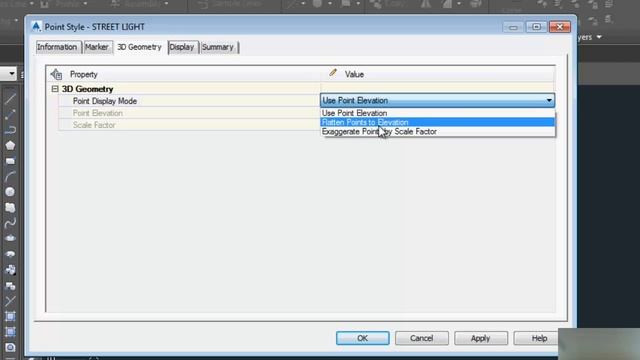Click the pencil icon beside Value header

coord(333,73)
